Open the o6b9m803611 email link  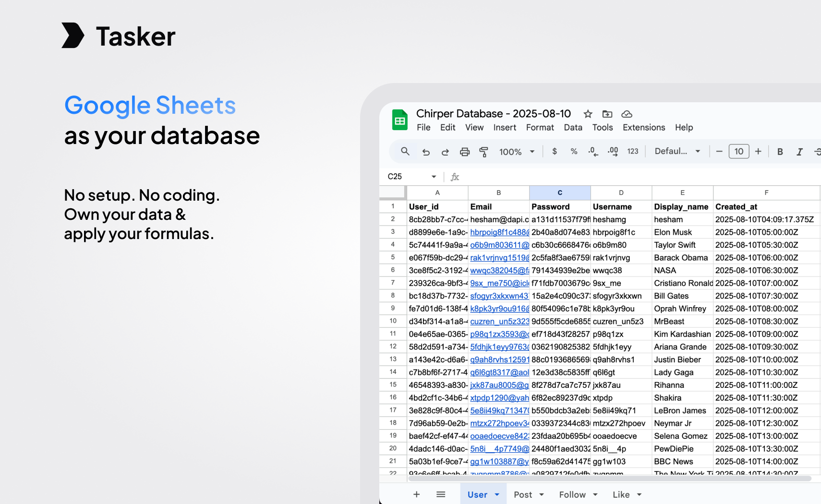(499, 245)
